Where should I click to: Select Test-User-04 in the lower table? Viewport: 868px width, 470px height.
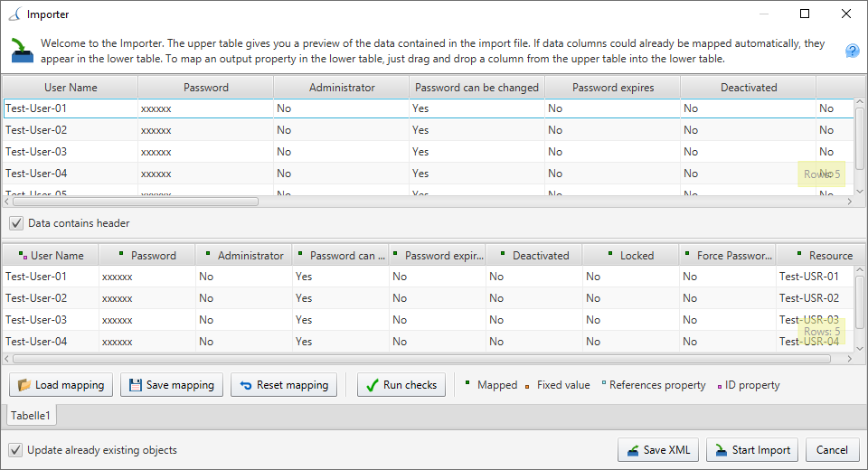click(x=36, y=341)
